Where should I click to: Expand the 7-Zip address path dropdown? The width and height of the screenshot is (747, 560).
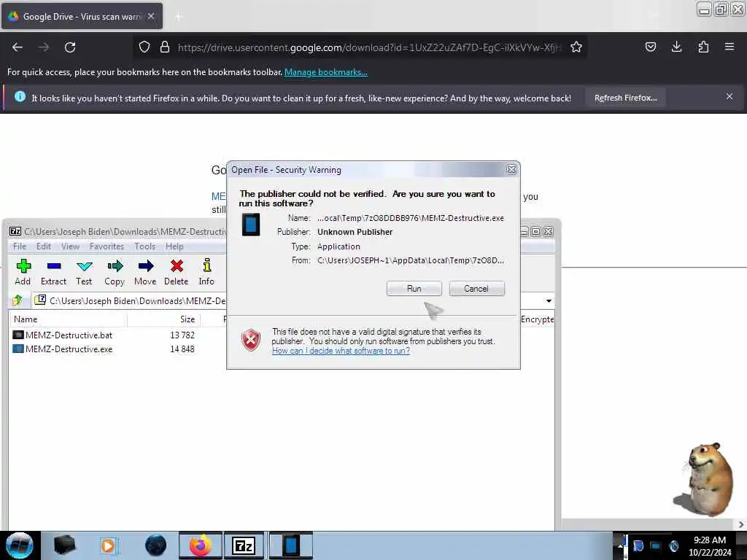[x=549, y=300]
